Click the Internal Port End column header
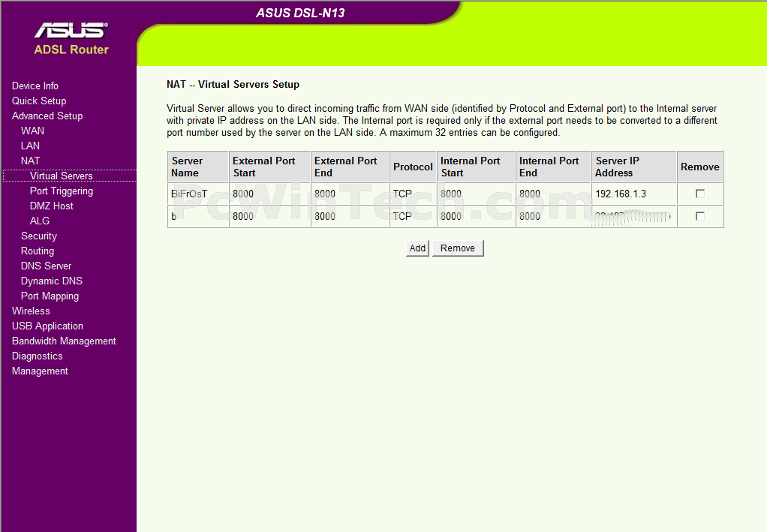767x532 pixels. tap(553, 167)
